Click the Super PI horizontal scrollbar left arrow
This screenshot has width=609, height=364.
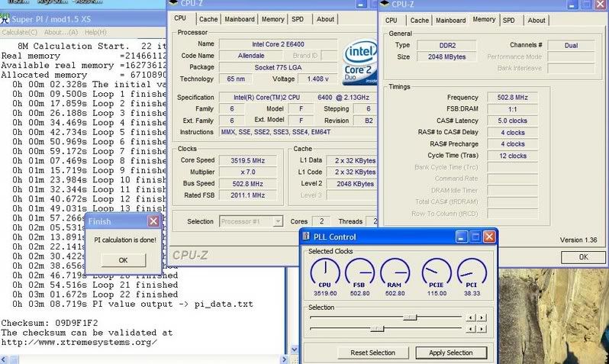click(x=4, y=359)
